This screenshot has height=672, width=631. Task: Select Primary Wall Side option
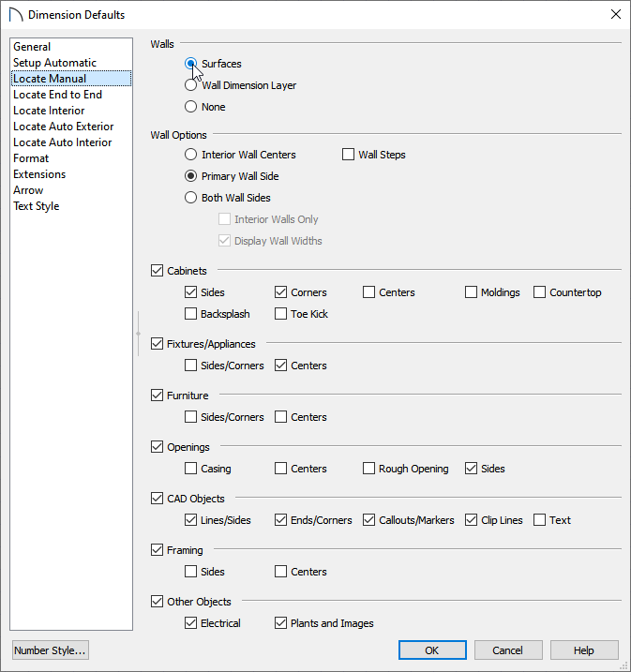tap(190, 175)
